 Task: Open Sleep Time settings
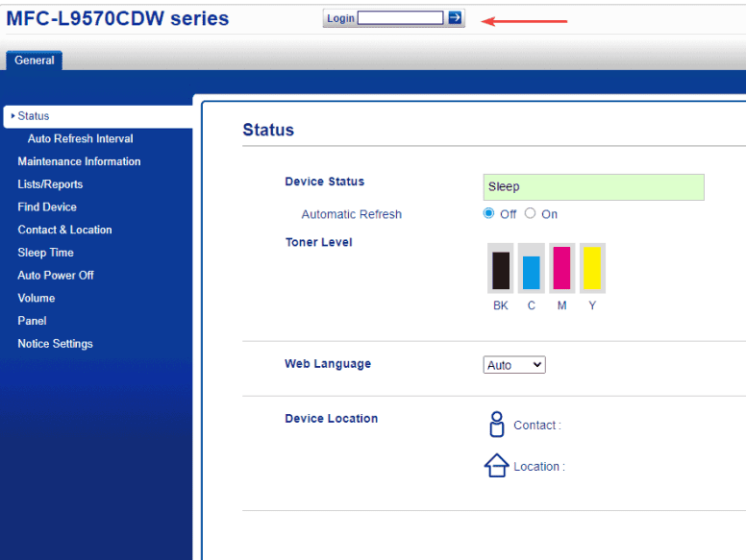click(45, 253)
